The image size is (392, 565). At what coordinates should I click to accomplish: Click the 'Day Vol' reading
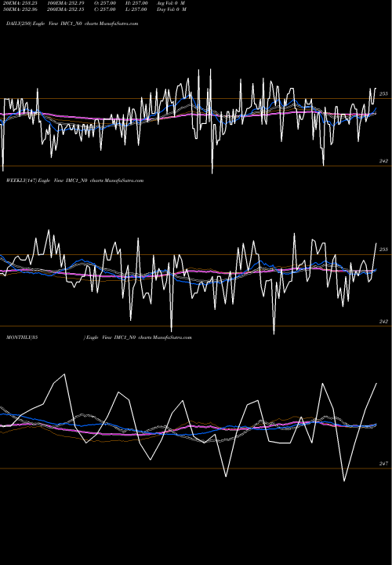coord(172,9)
